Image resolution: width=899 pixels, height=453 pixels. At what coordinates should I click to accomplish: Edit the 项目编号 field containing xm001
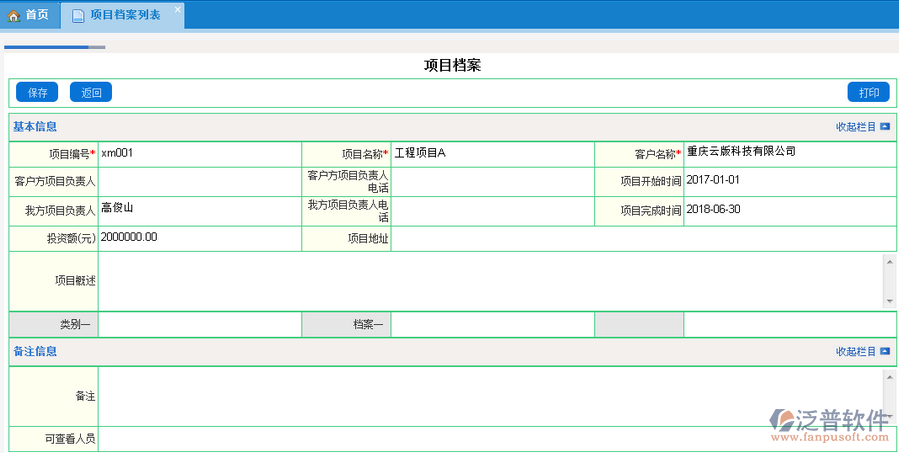pos(199,154)
